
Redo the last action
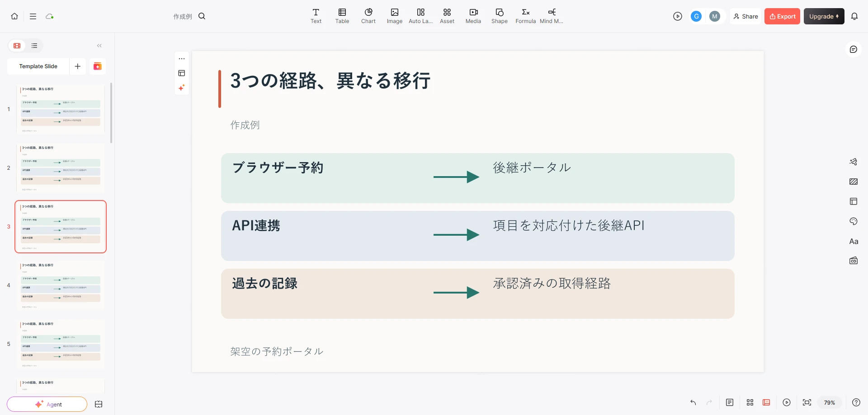click(709, 402)
